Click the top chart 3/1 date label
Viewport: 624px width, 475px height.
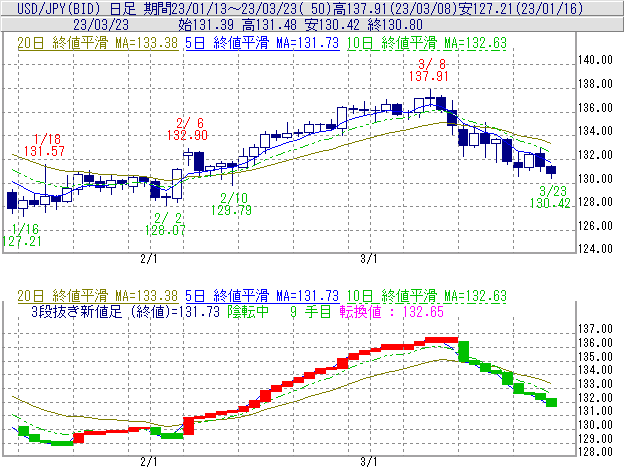point(369,259)
